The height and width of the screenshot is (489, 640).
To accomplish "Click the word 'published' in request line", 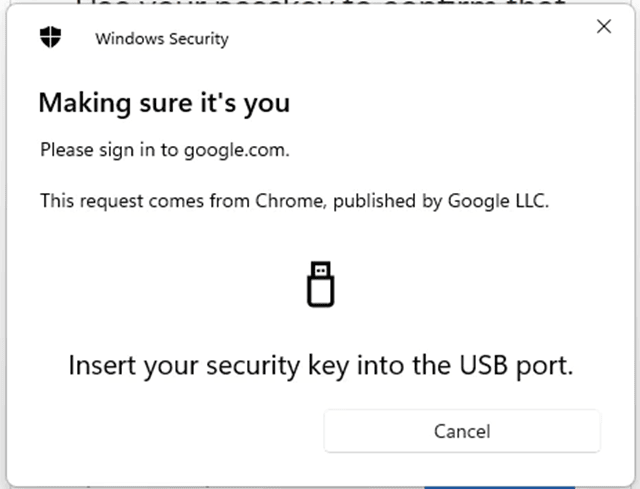I will 375,201.
